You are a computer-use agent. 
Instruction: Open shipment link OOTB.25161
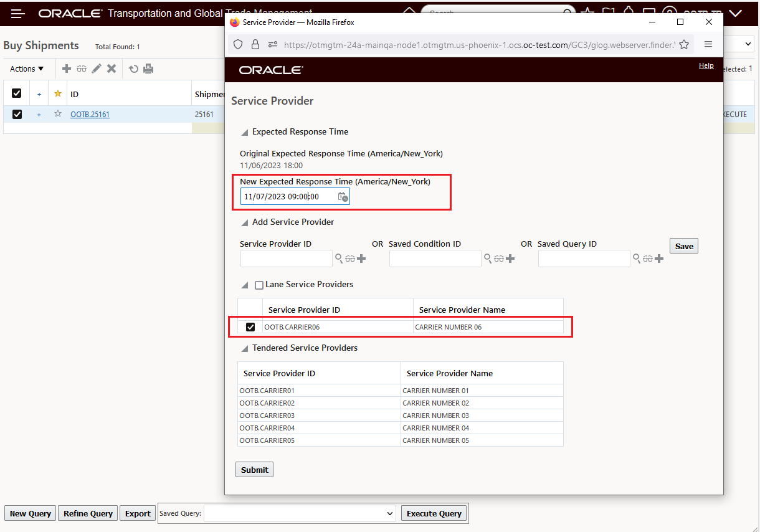click(90, 115)
